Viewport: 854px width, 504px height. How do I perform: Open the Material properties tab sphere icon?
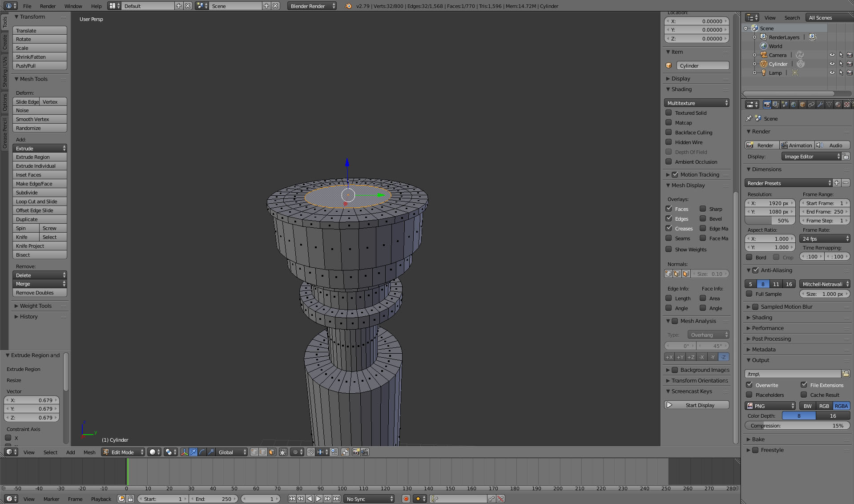click(x=838, y=105)
